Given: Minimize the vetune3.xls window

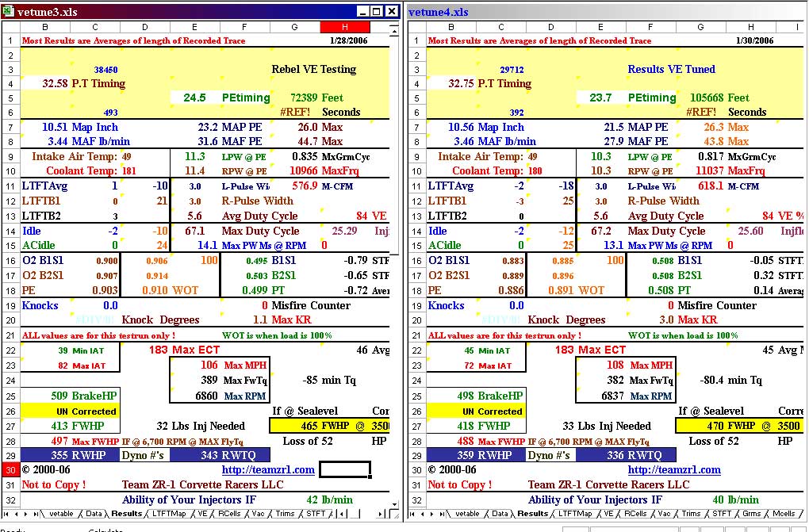Looking at the screenshot, I should [x=362, y=11].
